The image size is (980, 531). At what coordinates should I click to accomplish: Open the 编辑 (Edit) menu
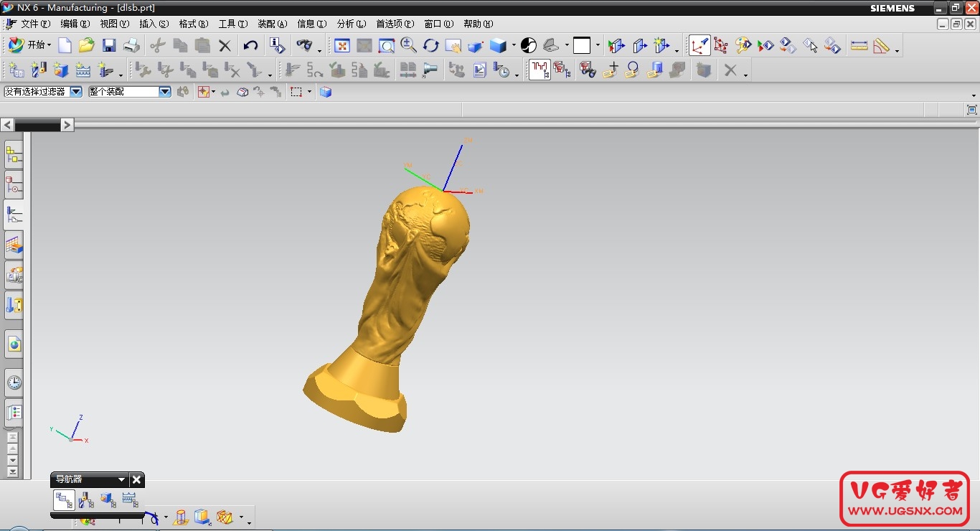coord(75,24)
